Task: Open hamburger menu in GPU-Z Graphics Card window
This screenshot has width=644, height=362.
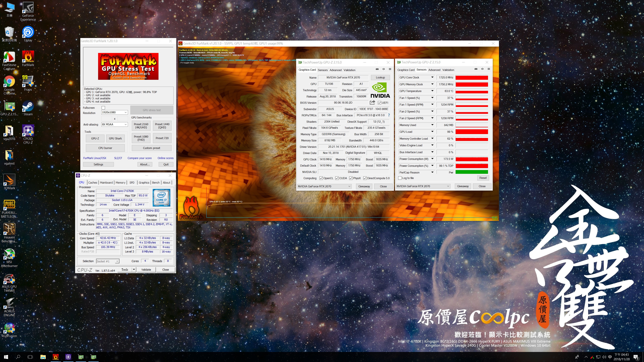Action: pyautogui.click(x=390, y=69)
